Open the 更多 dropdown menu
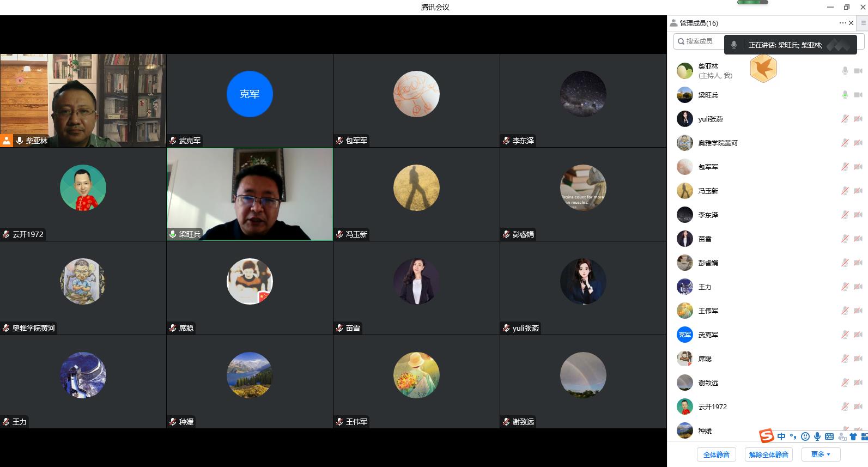 point(820,454)
